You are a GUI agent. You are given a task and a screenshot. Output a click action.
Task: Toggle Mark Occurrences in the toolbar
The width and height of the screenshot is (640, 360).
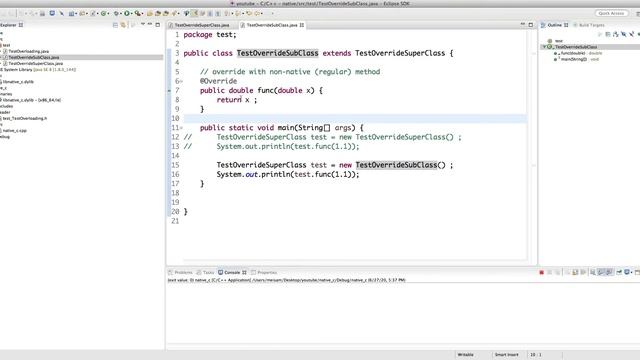pyautogui.click(x=195, y=13)
